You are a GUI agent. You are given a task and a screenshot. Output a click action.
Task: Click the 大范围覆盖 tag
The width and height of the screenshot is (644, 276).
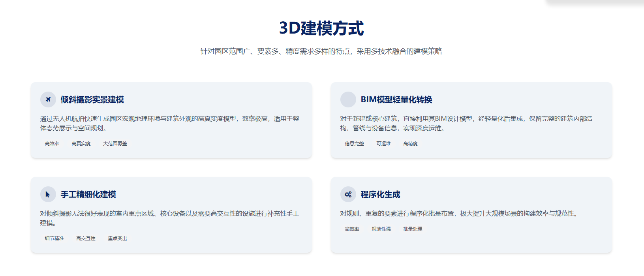115,144
